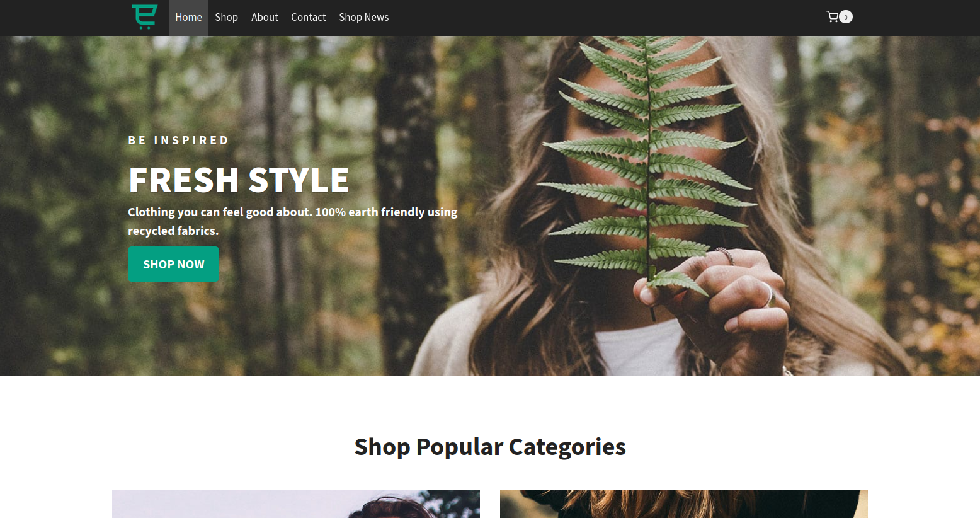
Task: Click the BE INSPIRED tagline text
Action: pos(178,140)
